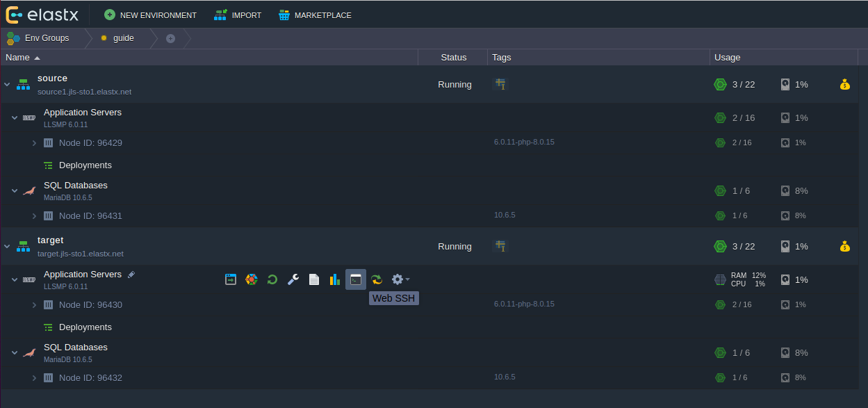Screen dimensions: 868x408
Task: Click the source environment billing money bag icon
Action: click(x=844, y=85)
